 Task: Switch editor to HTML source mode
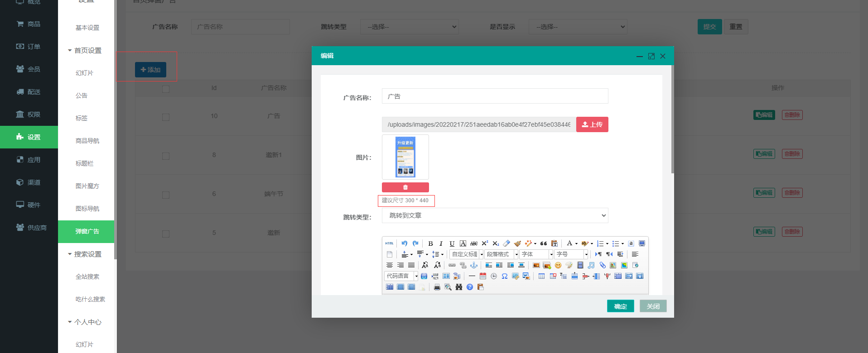pyautogui.click(x=389, y=243)
